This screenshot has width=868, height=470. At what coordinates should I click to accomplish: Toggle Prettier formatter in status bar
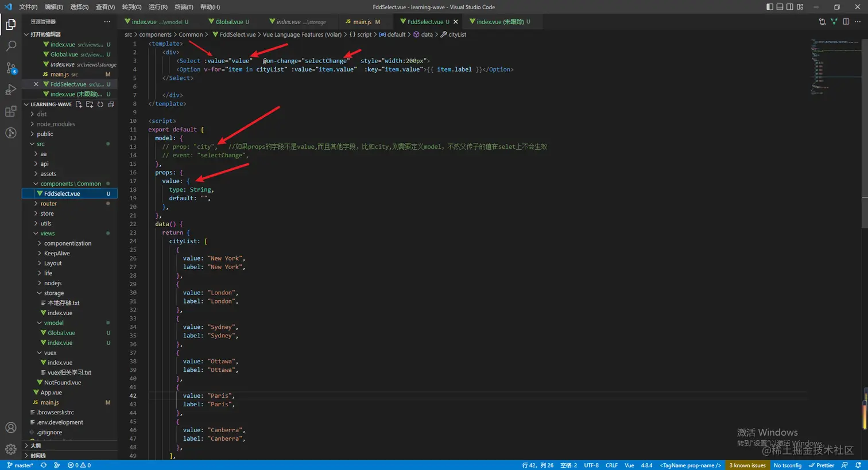pos(821,465)
